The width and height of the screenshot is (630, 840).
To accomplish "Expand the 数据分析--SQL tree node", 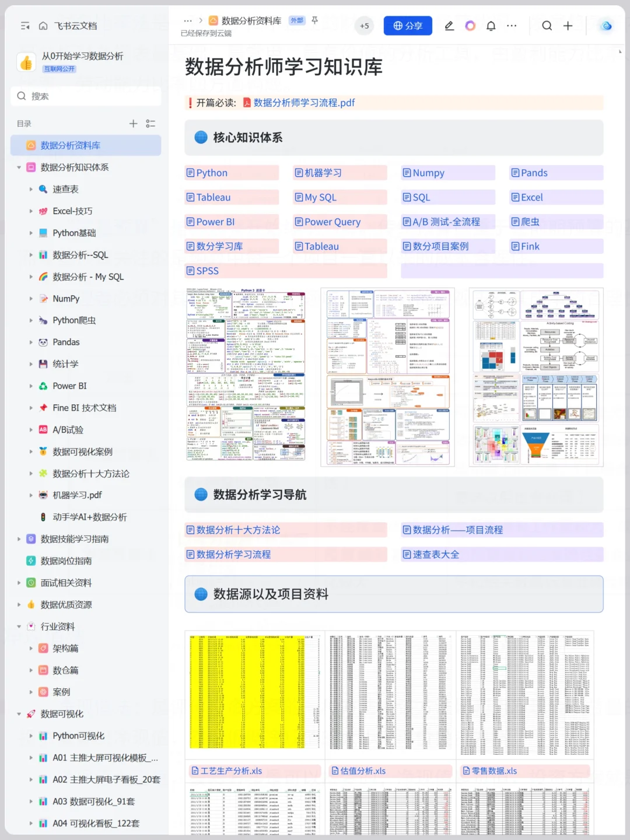I will click(31, 255).
